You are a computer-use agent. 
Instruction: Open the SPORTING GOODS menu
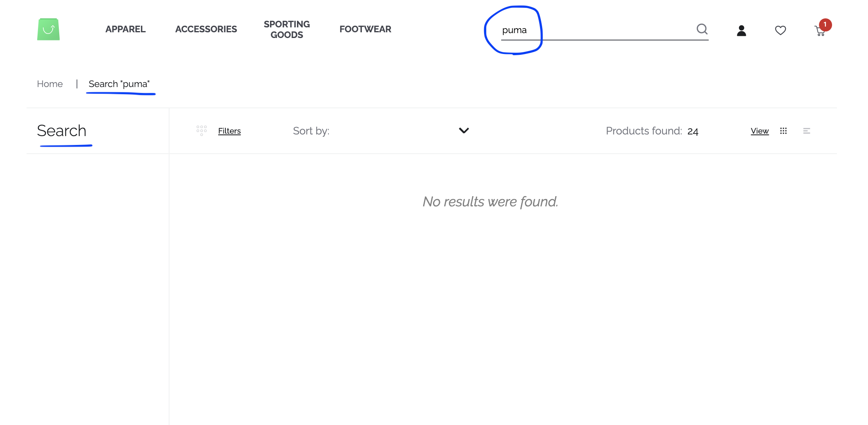point(287,29)
